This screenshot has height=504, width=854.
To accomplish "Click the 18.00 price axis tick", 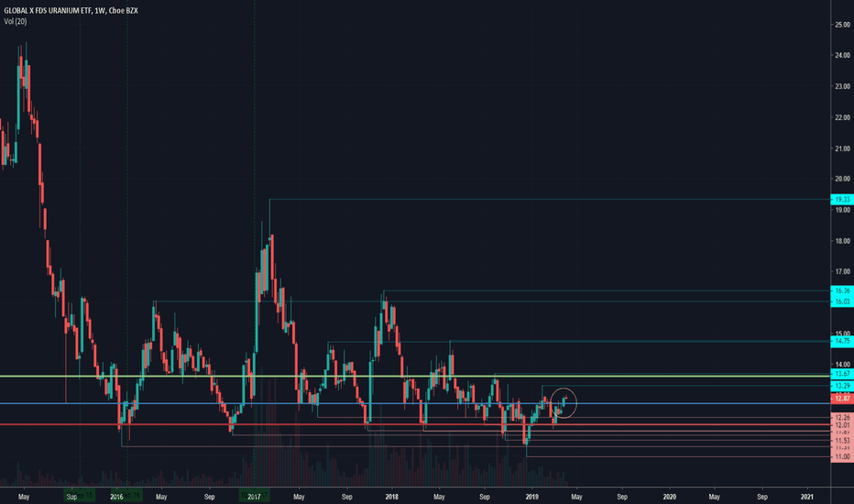I will tap(843, 241).
